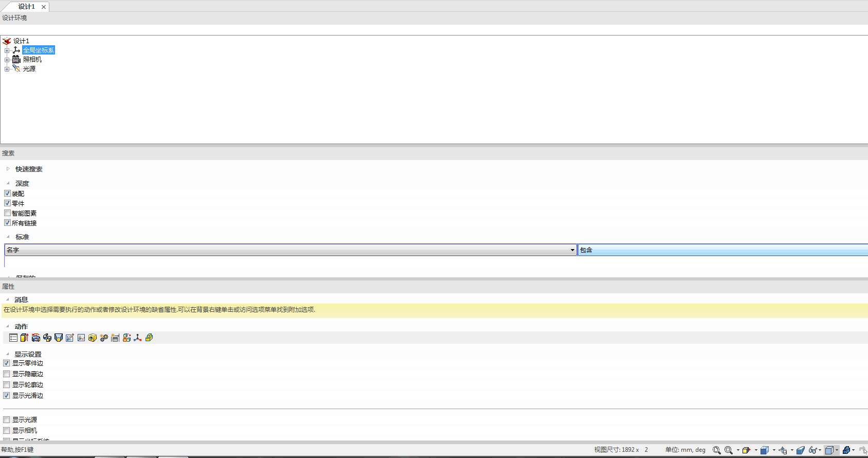868x458 pixels.
Task: Enable the 显示光源 checkbox
Action: point(7,420)
